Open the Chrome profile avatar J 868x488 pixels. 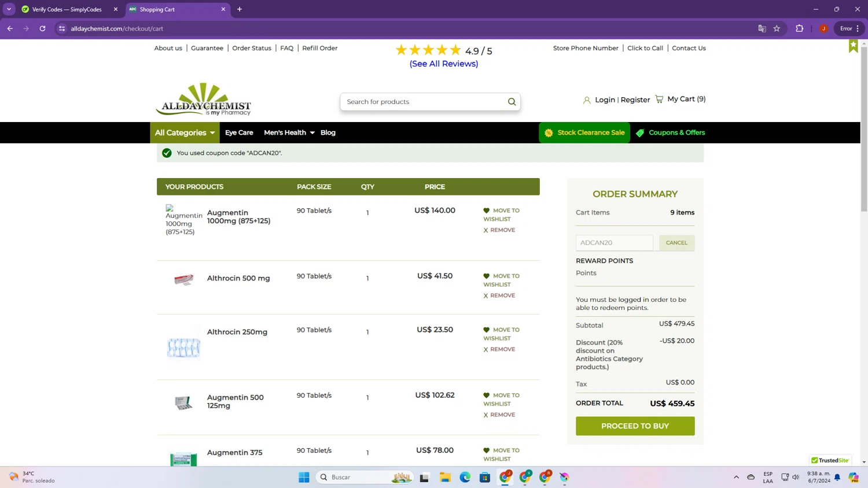823,28
